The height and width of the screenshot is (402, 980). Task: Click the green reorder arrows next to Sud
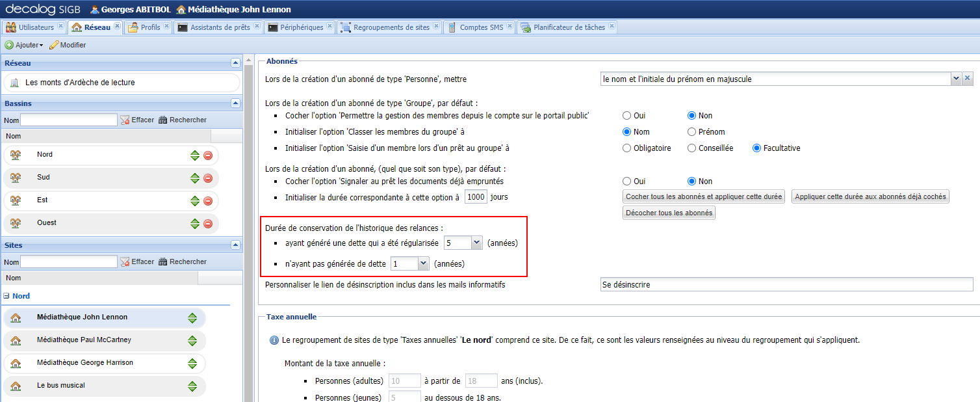195,177
